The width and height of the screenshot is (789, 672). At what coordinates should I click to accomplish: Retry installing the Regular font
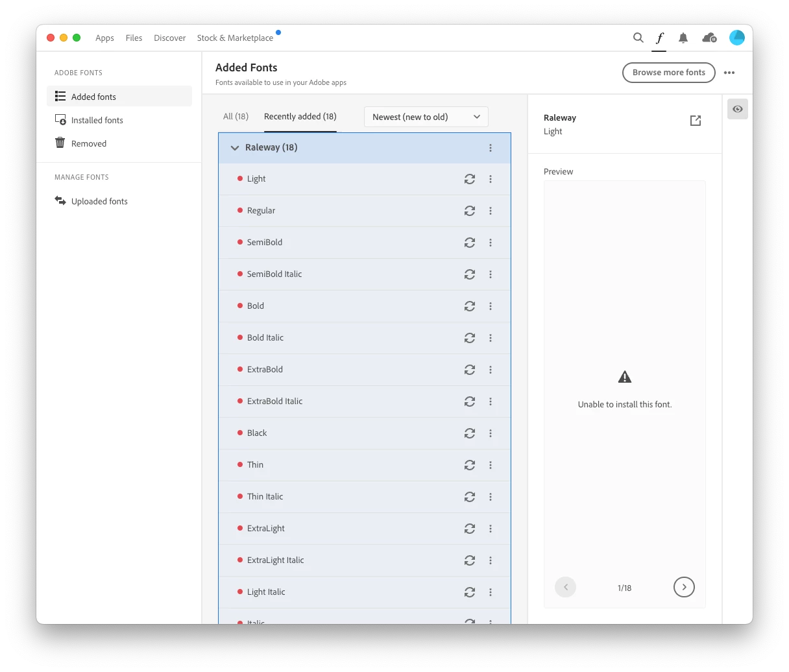point(470,211)
